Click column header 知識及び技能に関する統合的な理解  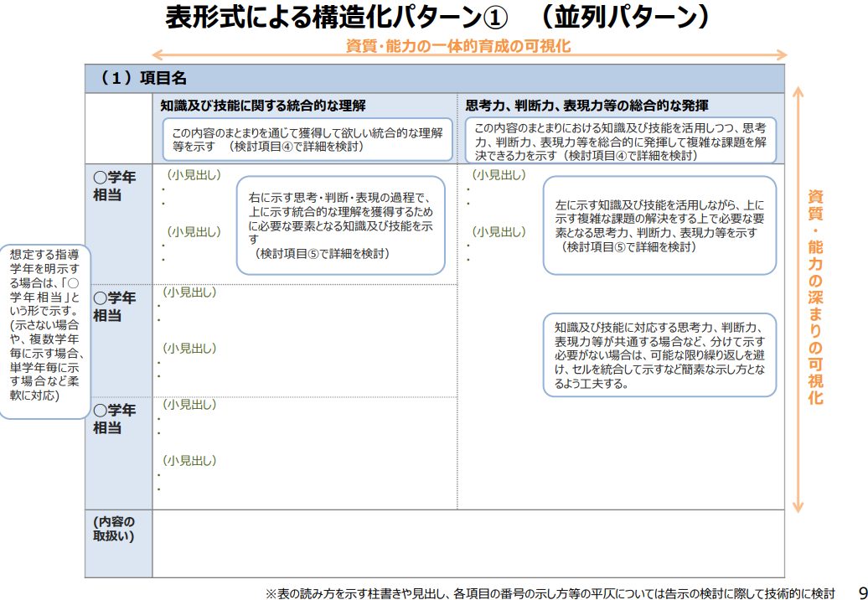click(263, 106)
